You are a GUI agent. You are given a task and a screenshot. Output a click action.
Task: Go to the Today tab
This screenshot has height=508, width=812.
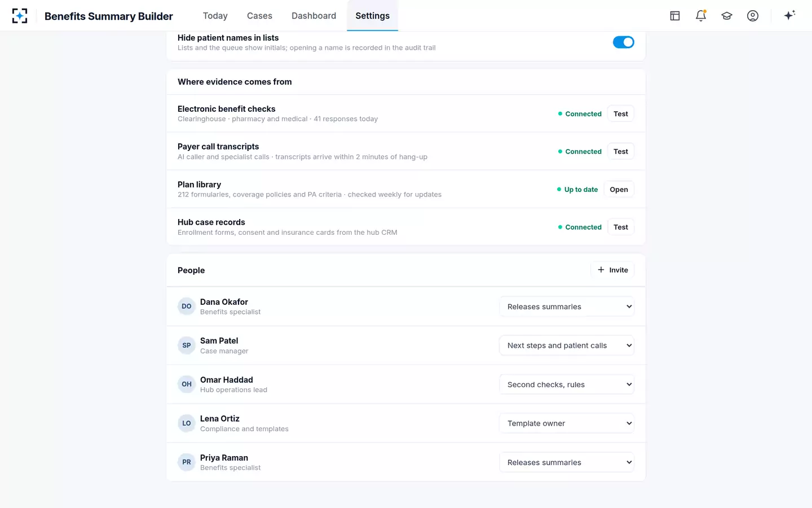[x=215, y=16]
